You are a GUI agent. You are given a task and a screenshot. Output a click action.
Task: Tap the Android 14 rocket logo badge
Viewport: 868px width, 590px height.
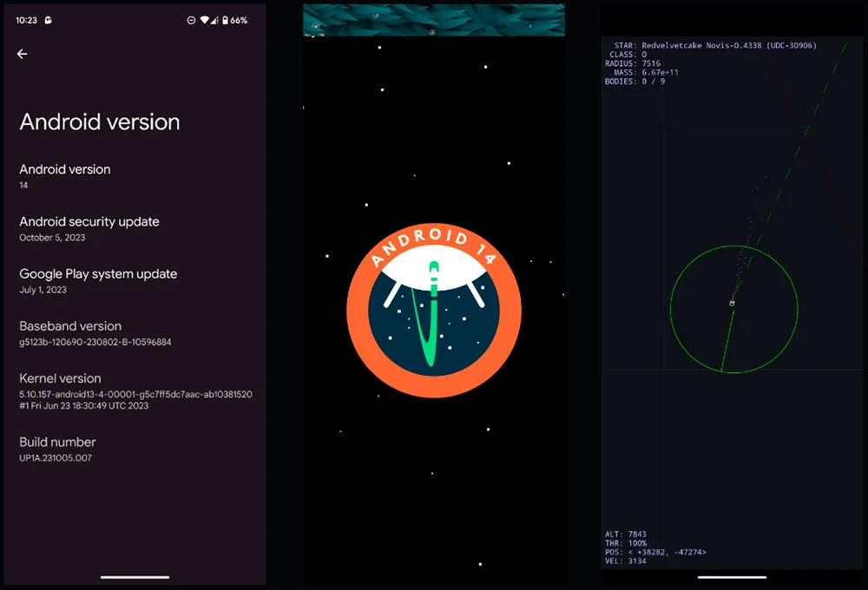point(434,311)
